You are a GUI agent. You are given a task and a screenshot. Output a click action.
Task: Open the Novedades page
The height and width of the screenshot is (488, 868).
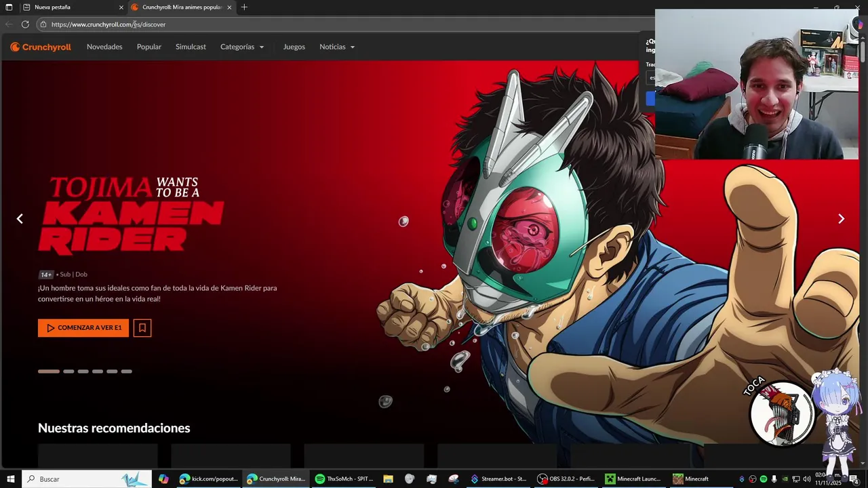(104, 47)
